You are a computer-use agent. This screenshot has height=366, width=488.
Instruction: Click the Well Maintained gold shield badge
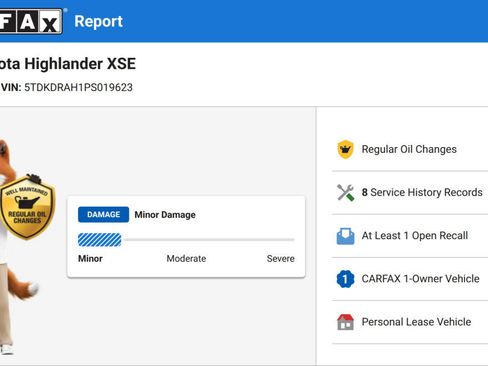tap(27, 207)
